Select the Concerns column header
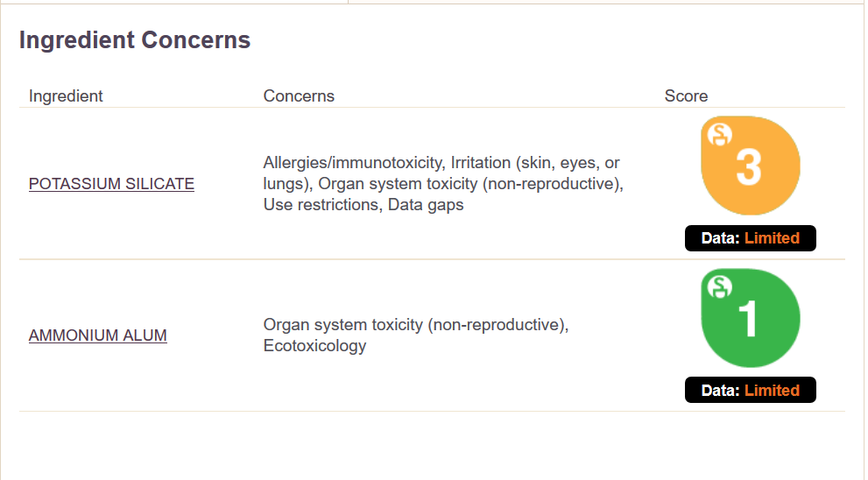Screen dimensions: 868x480 coord(299,96)
